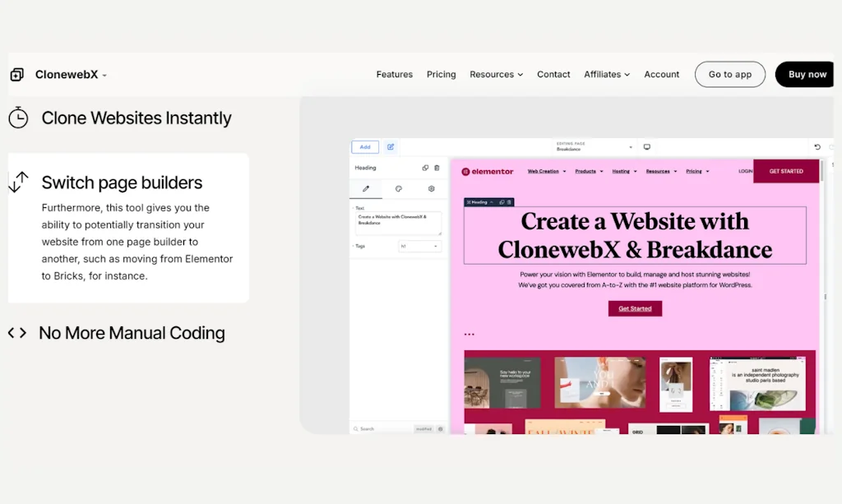Select the pencil content tab for Heading
Screen dimensions: 842x504
[x=367, y=187]
